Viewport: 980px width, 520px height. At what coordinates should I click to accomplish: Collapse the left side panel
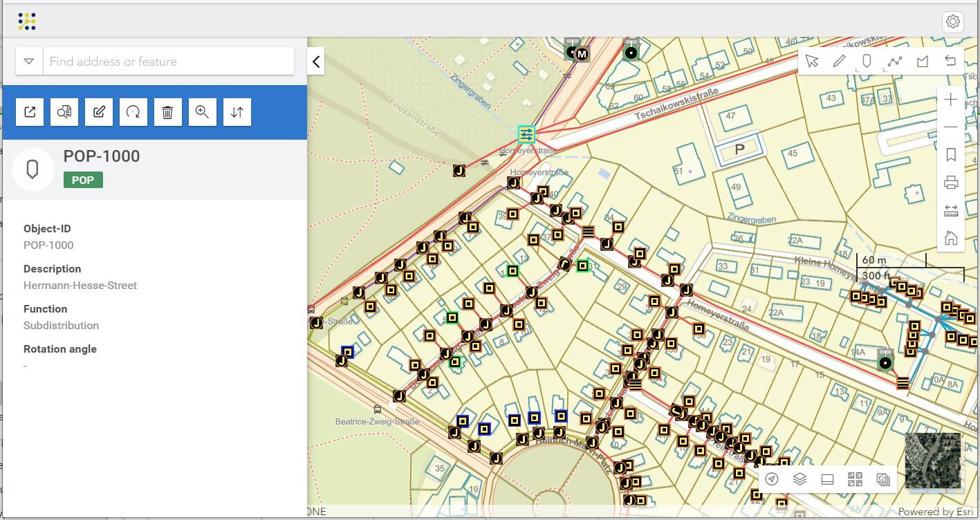tap(316, 62)
